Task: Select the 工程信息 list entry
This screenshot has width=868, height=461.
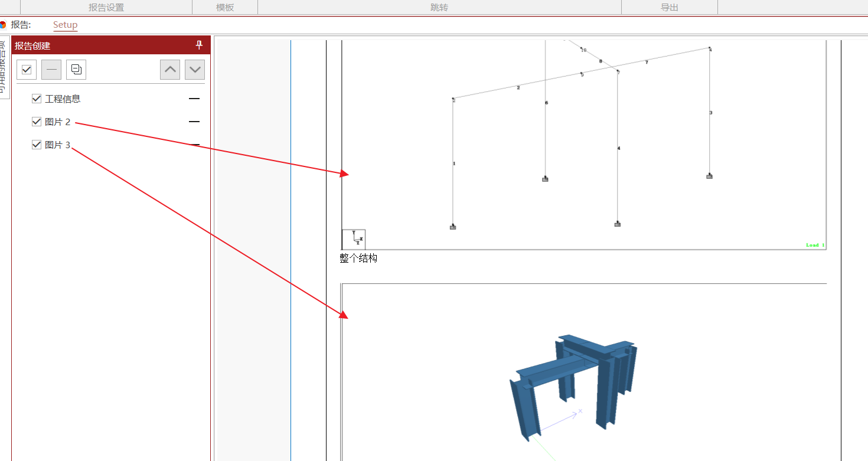Action: pyautogui.click(x=63, y=99)
